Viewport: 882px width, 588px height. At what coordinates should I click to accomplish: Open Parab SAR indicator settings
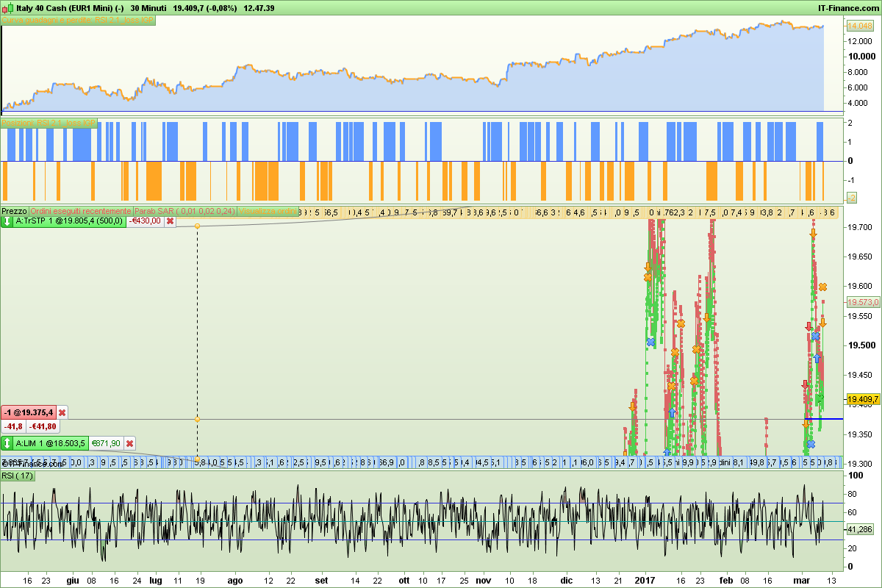(184, 212)
